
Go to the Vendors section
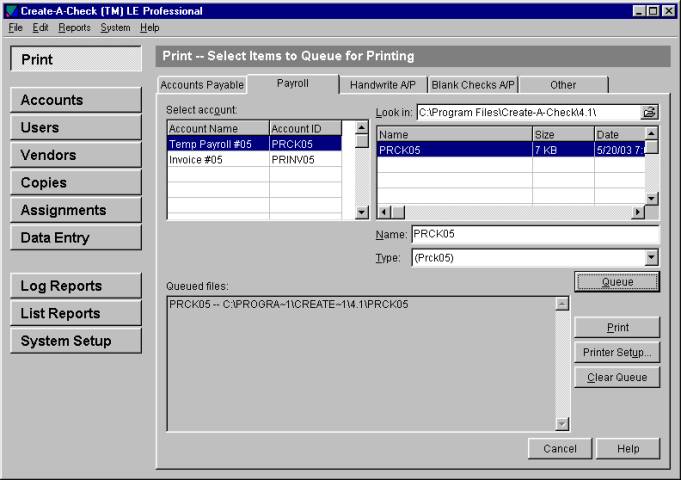pyautogui.click(x=76, y=155)
